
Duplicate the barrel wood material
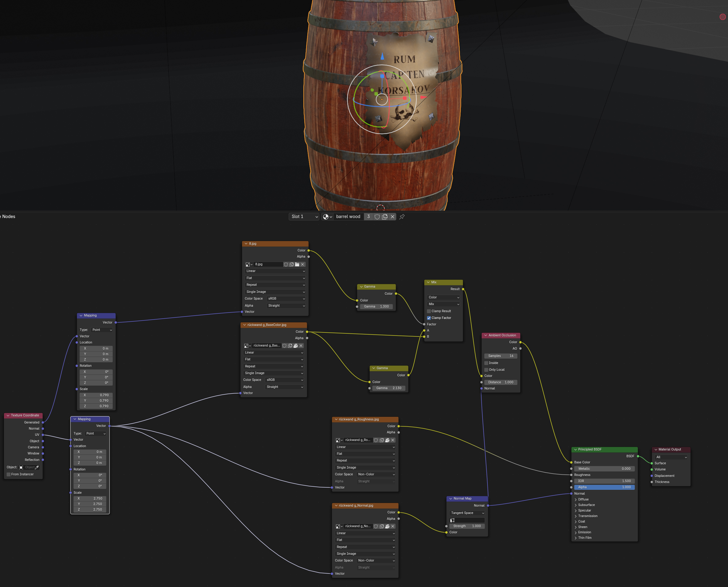pyautogui.click(x=385, y=217)
